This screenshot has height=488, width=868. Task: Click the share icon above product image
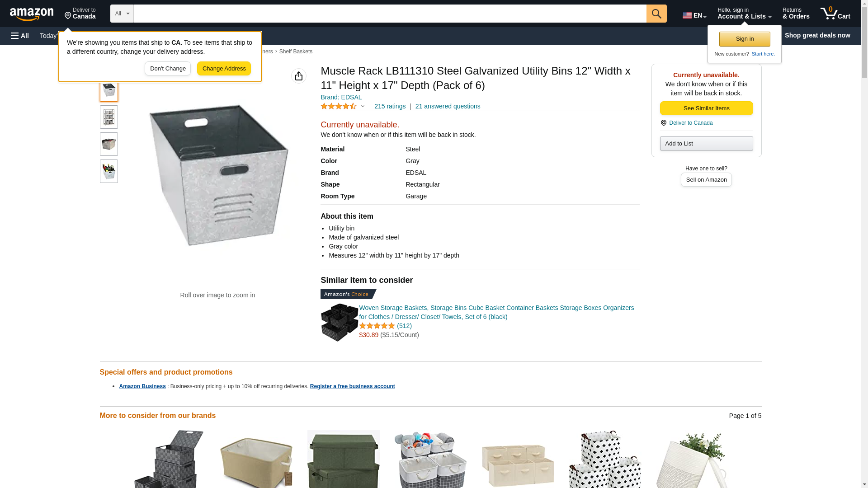pyautogui.click(x=299, y=76)
